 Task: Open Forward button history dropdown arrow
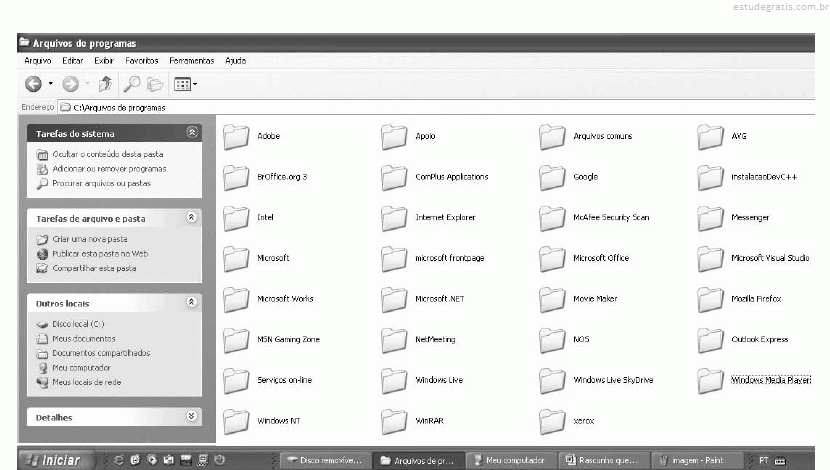pyautogui.click(x=88, y=84)
